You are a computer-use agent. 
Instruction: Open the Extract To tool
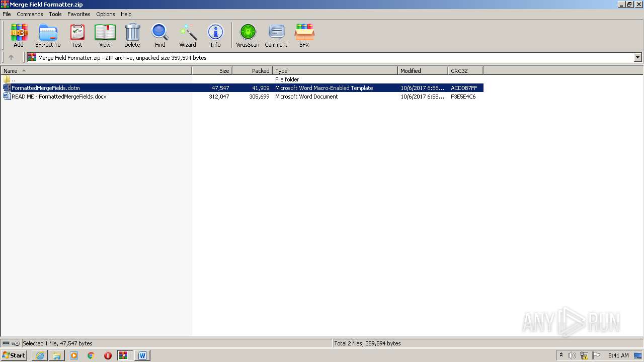[x=48, y=35]
